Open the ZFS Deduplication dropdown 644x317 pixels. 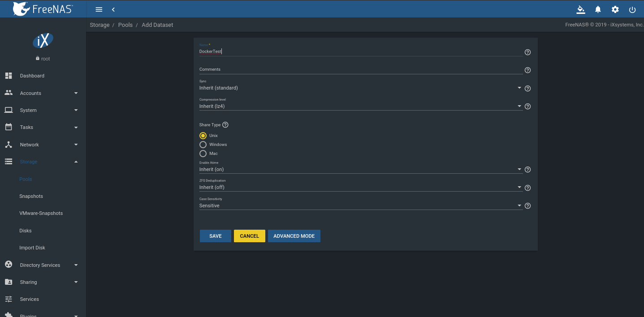click(x=361, y=187)
